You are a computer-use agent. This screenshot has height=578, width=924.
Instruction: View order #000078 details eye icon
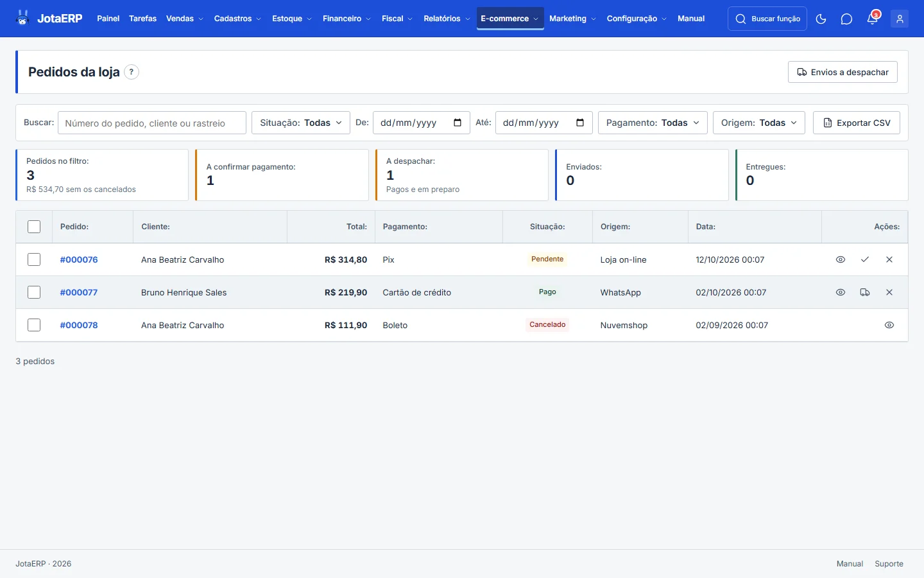point(889,325)
